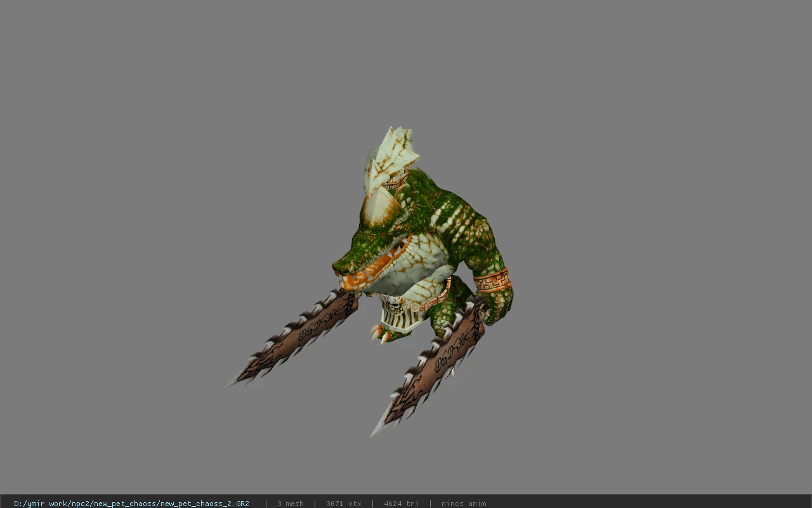Click the '3 mesh' status entry

[291, 504]
